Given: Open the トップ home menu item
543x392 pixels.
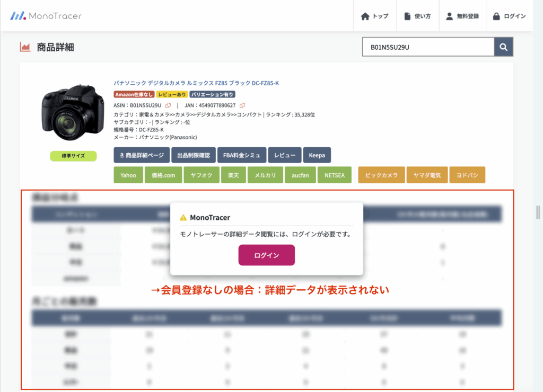Looking at the screenshot, I should click(374, 16).
